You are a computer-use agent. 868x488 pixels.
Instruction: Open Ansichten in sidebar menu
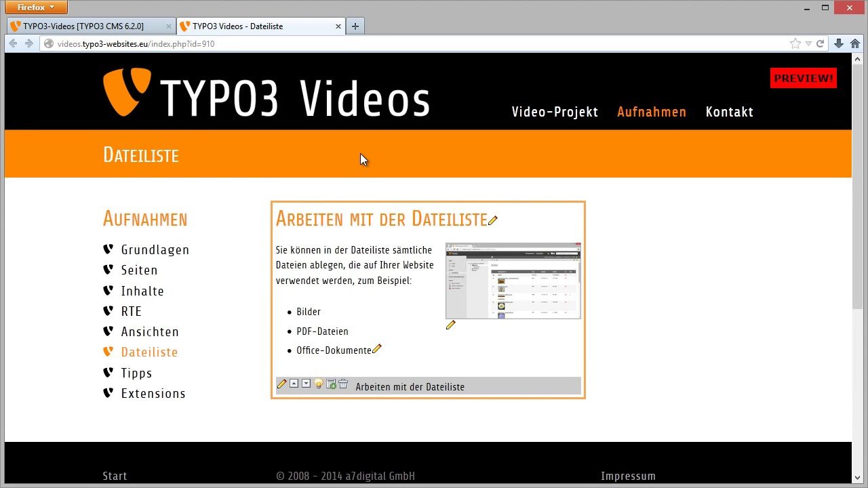coord(150,331)
